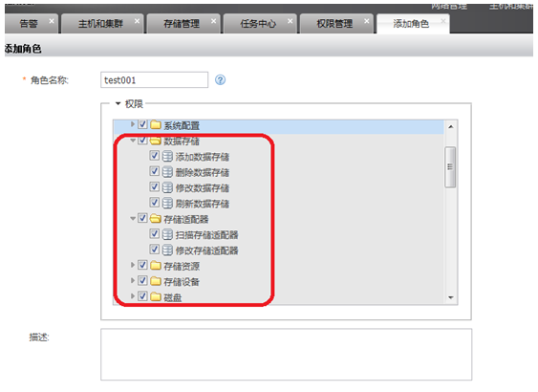538x392 pixels.
Task: Uncheck the 刷新数据存储 checkbox
Action: (155, 203)
